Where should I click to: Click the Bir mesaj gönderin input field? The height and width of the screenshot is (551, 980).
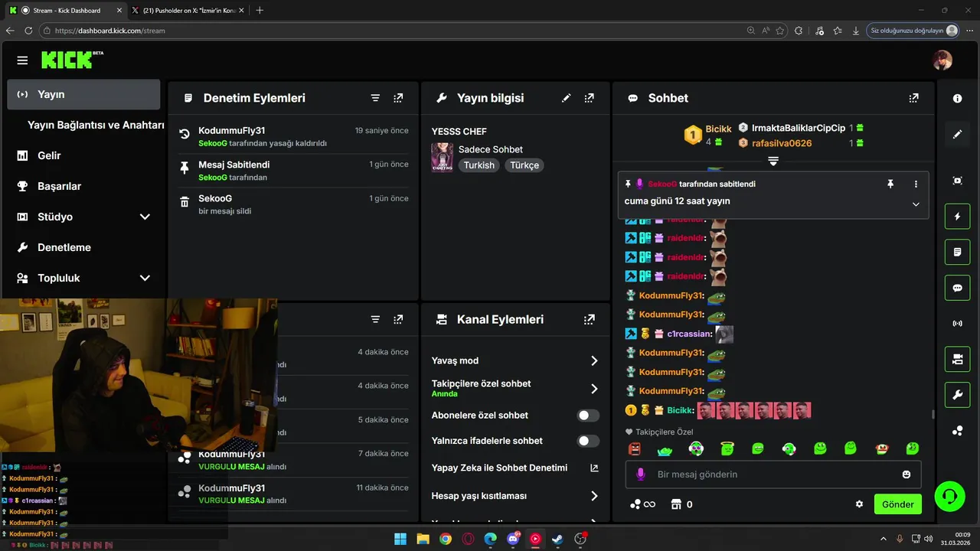(x=773, y=474)
